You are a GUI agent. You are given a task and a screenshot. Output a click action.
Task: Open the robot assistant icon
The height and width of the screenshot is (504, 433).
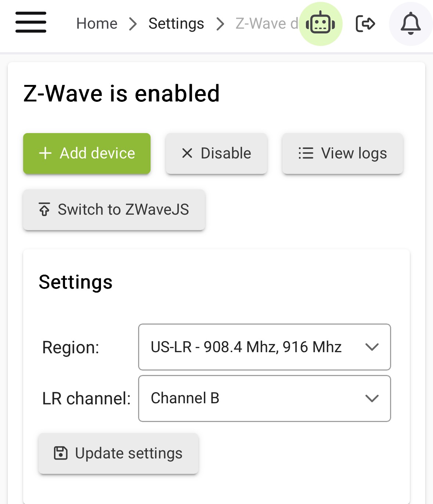(321, 24)
